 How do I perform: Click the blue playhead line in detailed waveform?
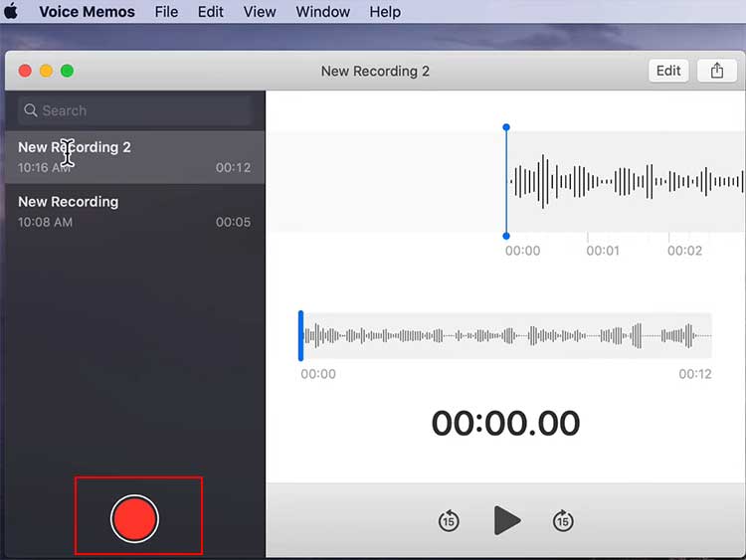click(506, 181)
